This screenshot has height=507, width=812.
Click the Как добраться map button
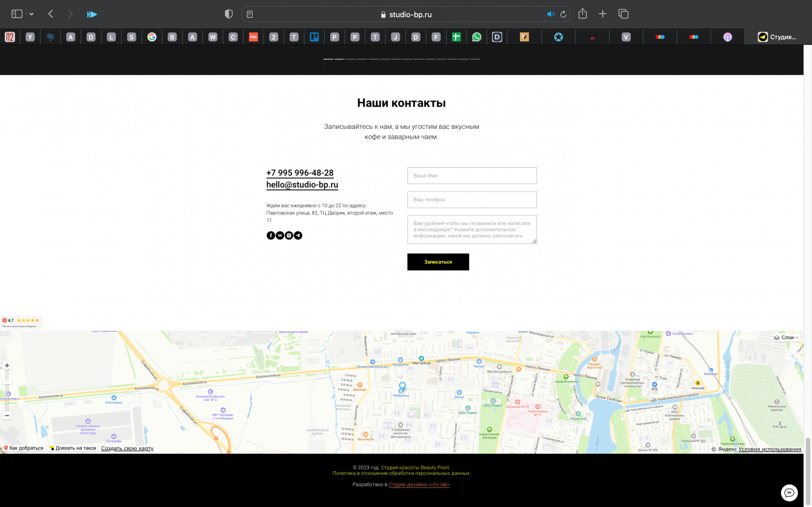[23, 448]
